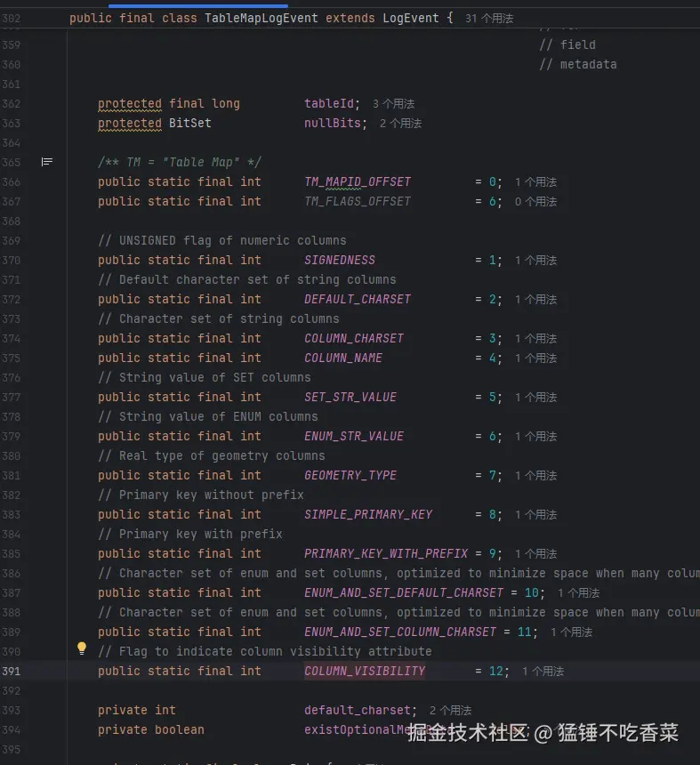Click the PRIMARY_KEY_WITH_PREFIX constant
This screenshot has height=765, width=700.
pos(386,554)
